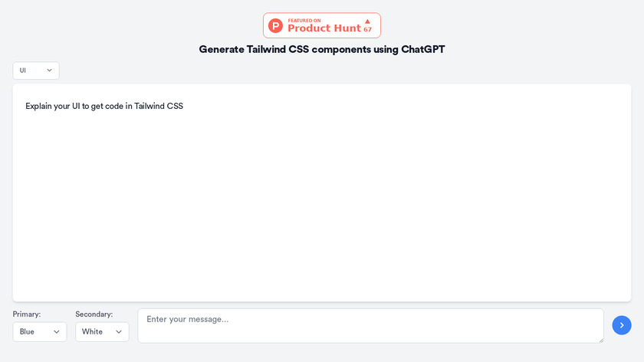644x362 pixels.
Task: Open the UI type dropdown
Action: (x=35, y=71)
